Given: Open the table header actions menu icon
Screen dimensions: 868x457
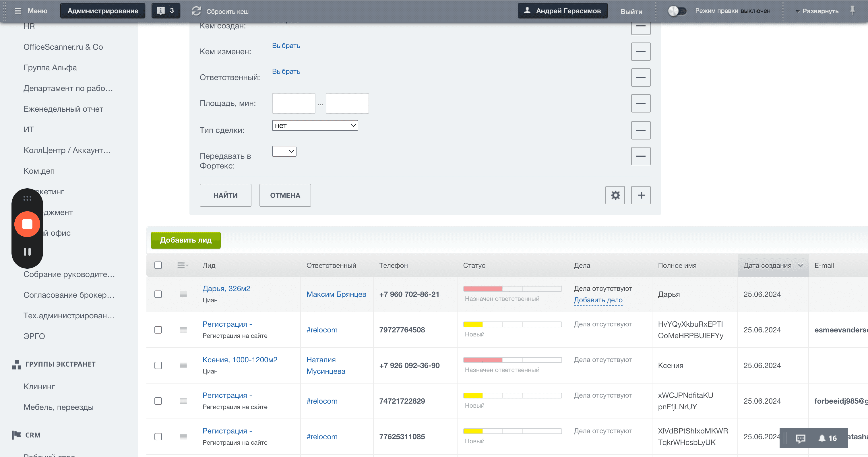Looking at the screenshot, I should (183, 265).
